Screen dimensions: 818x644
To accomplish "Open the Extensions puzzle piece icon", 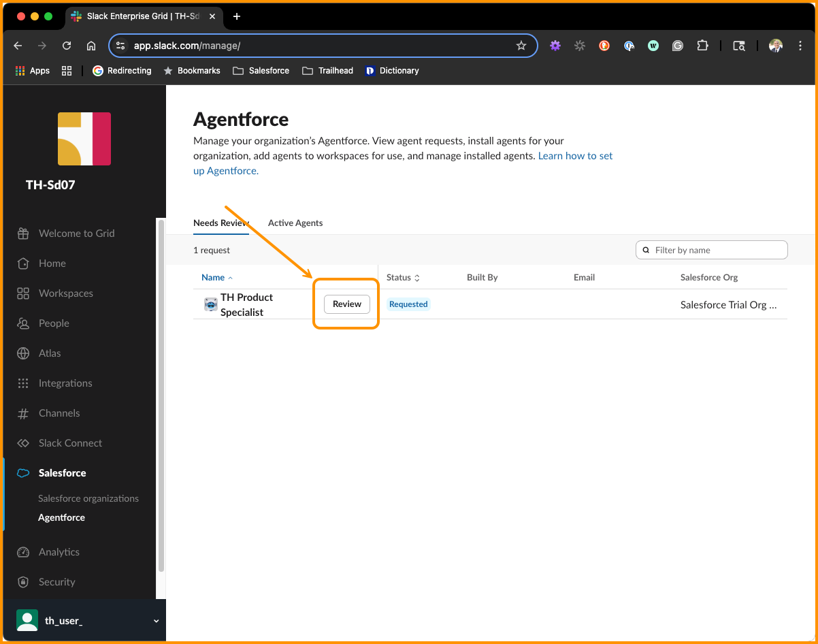I will pos(702,46).
